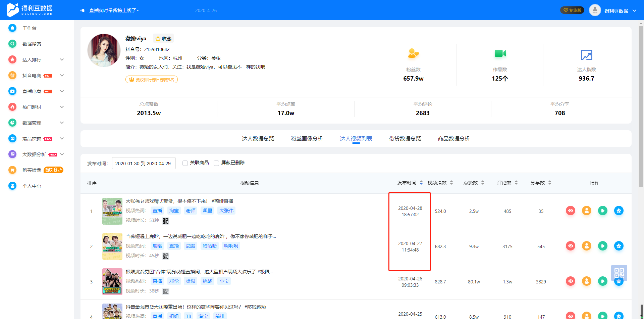
Task: Open the floating QR code widget
Action: 619,273
